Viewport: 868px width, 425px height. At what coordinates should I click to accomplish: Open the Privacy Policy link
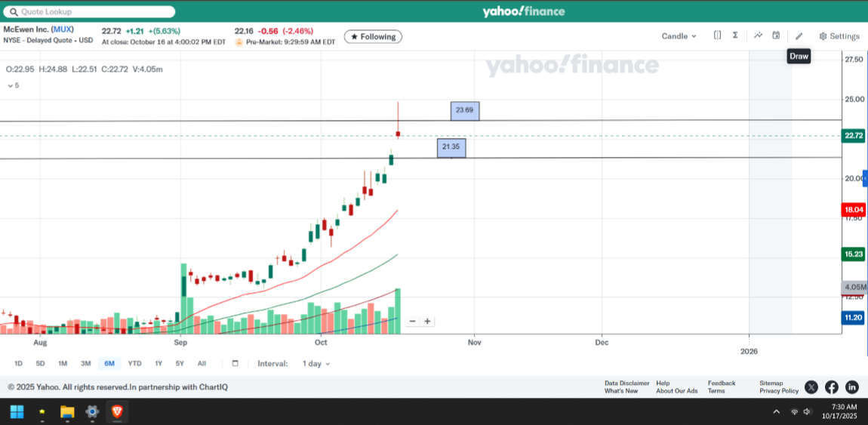coord(779,391)
